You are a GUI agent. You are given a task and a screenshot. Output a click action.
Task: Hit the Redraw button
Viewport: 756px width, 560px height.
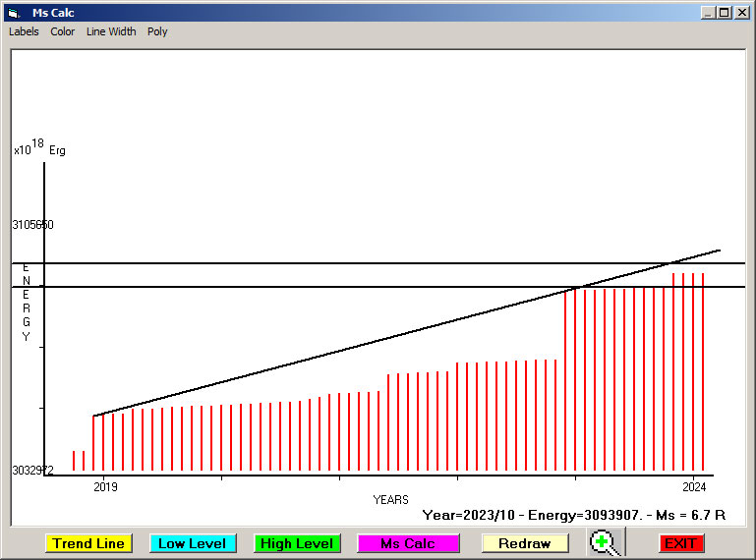point(525,543)
